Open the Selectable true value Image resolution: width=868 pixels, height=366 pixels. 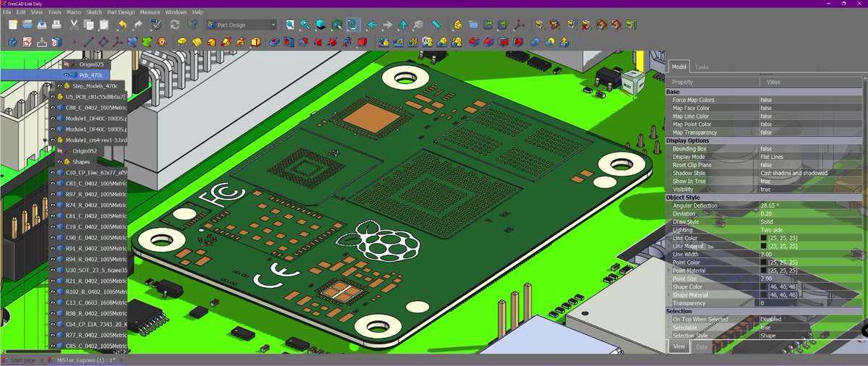point(812,328)
